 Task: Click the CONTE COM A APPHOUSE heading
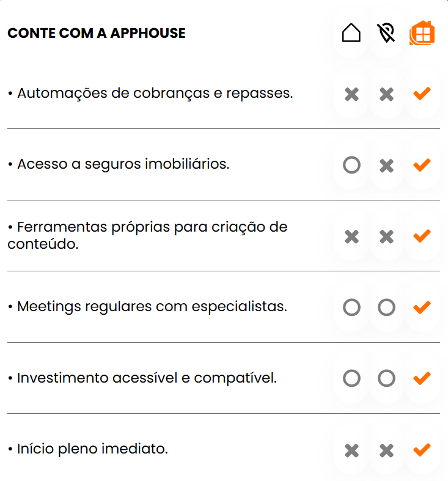tap(97, 33)
